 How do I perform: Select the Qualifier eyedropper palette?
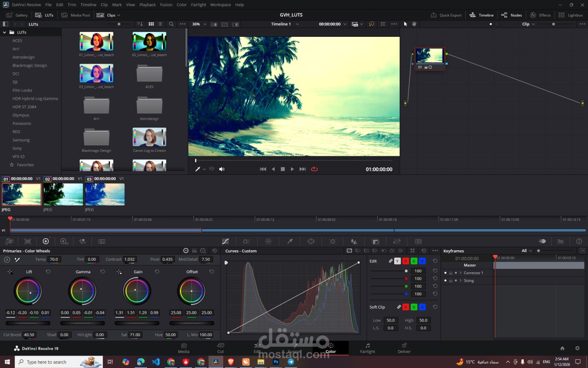290,241
